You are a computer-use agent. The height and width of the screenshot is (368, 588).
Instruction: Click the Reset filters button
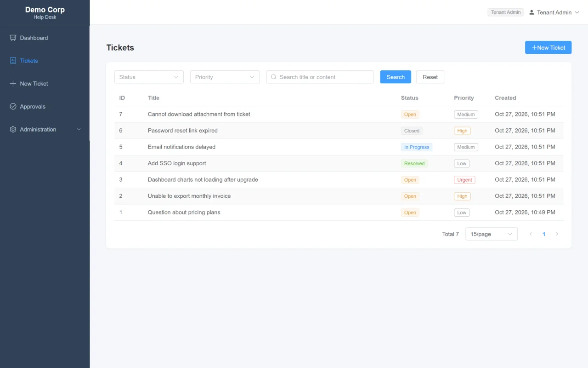click(x=430, y=77)
